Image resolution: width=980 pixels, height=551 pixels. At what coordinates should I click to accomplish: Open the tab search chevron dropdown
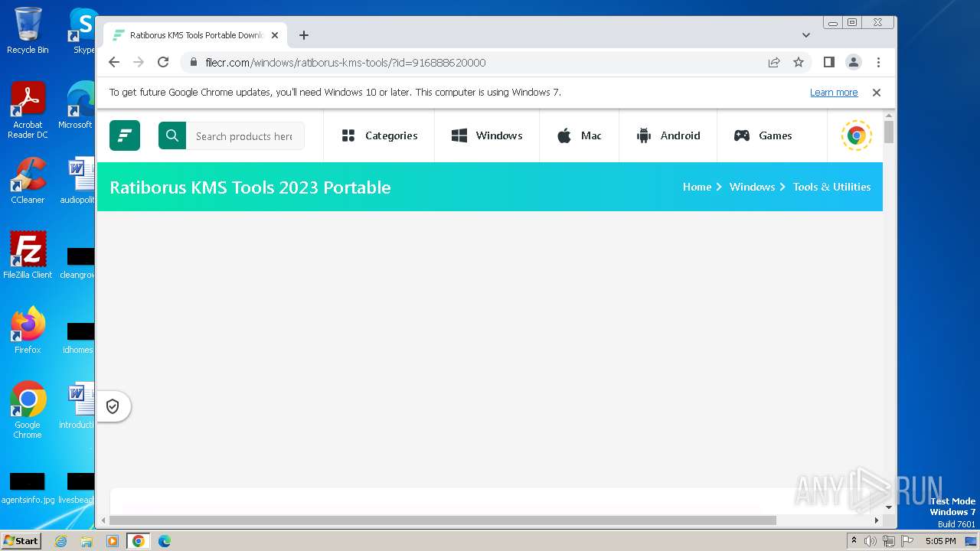805,35
